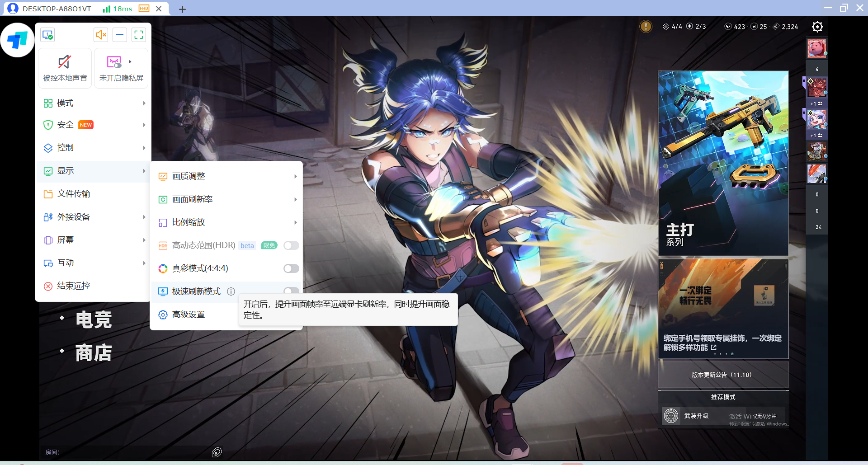Toggle the 真彩模式(4:4:4) switch
The width and height of the screenshot is (868, 465).
[x=291, y=268]
